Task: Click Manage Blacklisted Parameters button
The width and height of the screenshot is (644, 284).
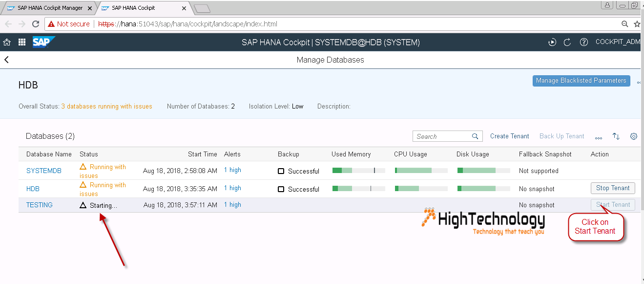Action: [x=581, y=81]
